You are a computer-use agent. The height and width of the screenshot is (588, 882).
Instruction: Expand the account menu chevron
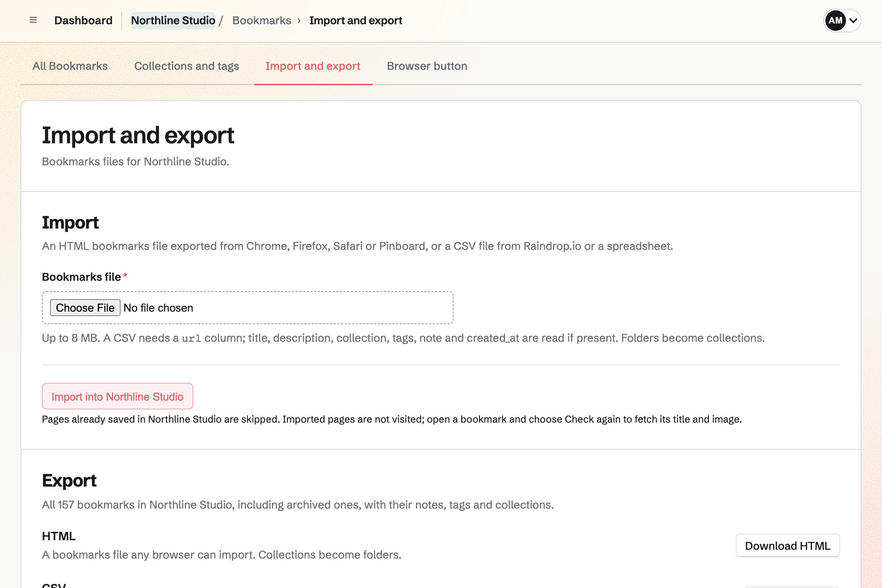tap(853, 21)
